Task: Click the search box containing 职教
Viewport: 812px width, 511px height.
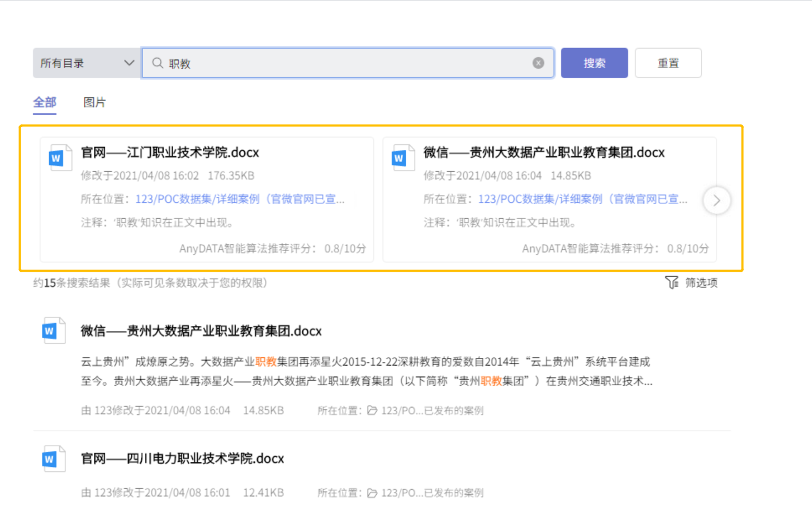Action: (348, 63)
